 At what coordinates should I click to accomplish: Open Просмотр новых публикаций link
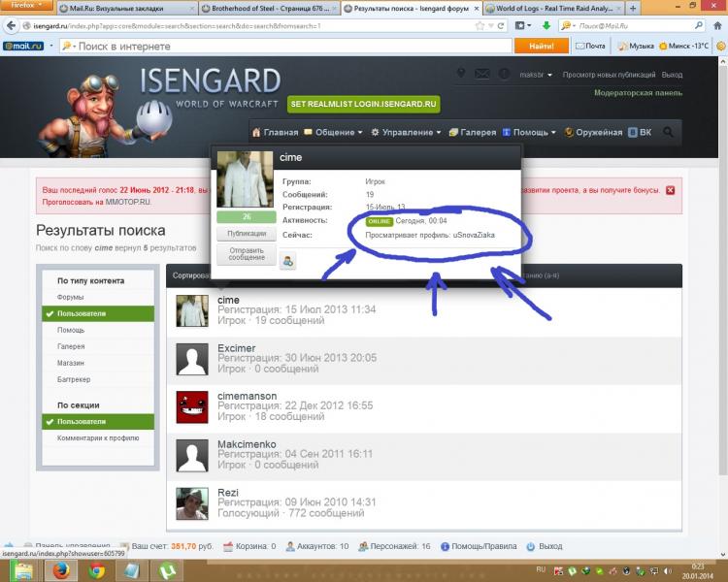point(609,75)
